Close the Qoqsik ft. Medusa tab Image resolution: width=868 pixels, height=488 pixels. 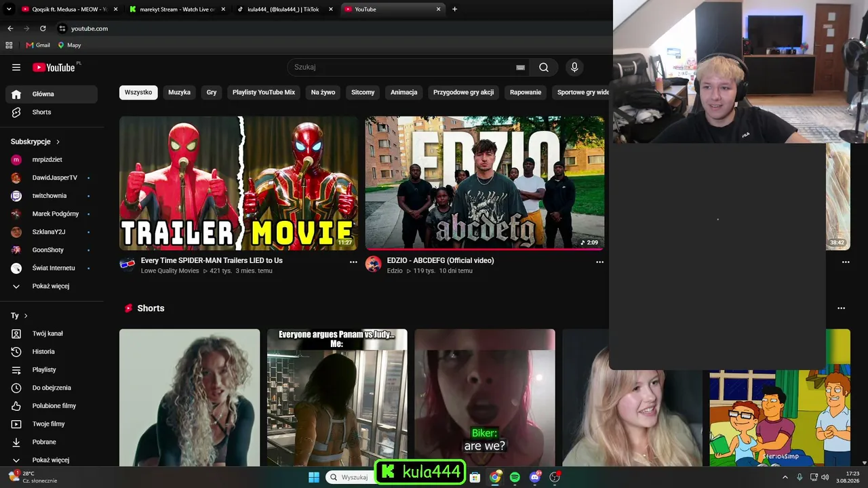click(115, 9)
